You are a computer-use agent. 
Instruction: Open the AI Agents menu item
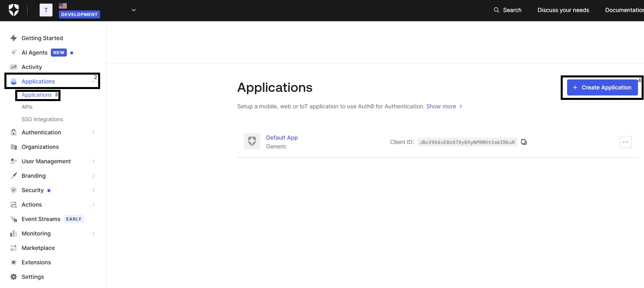click(34, 53)
